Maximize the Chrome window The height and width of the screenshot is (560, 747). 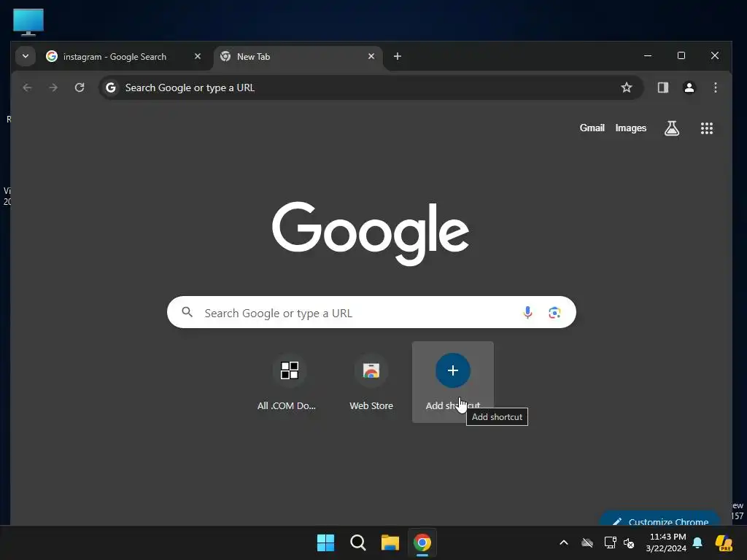pos(681,55)
